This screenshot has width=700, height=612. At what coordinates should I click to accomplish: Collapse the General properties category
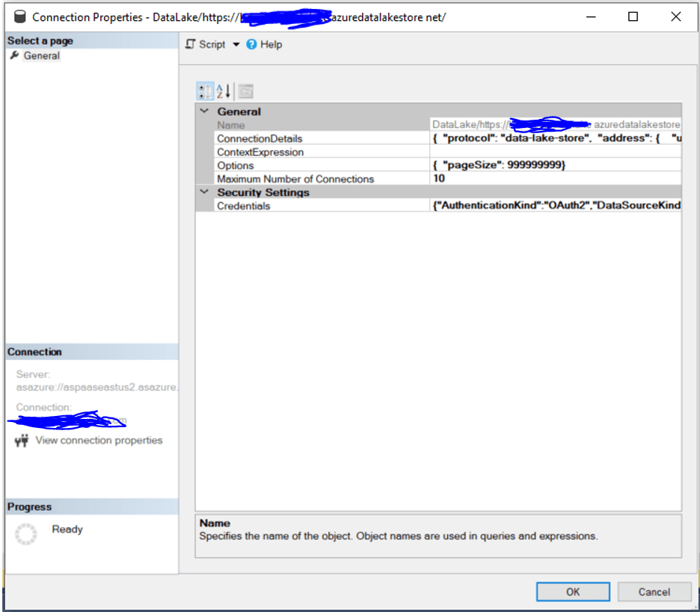click(203, 111)
